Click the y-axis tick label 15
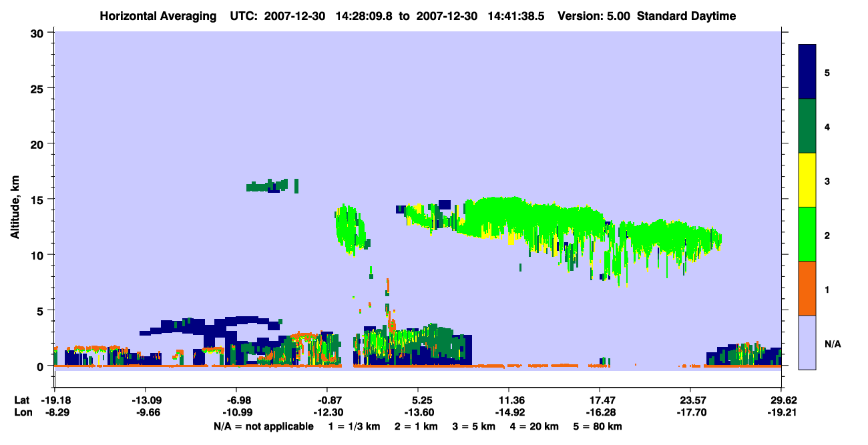Viewport: 868px width, 445px height. point(39,199)
